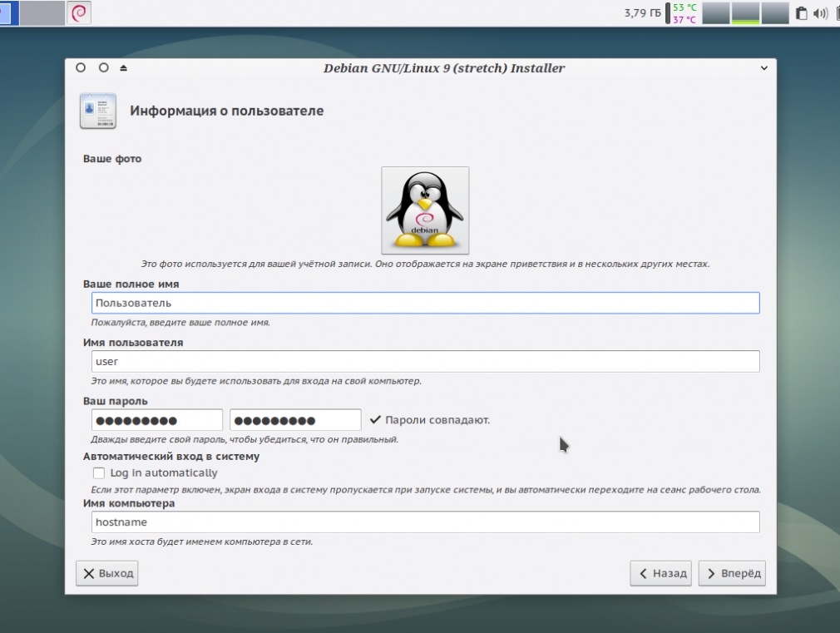The image size is (840, 633).
Task: Click the first round button in the installer title bar
Action: (x=81, y=67)
